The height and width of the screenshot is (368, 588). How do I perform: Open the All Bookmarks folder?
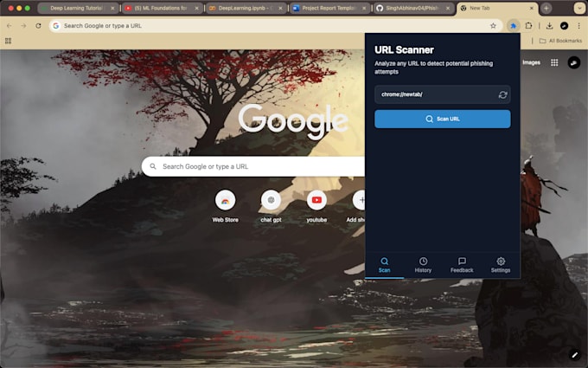(x=560, y=41)
